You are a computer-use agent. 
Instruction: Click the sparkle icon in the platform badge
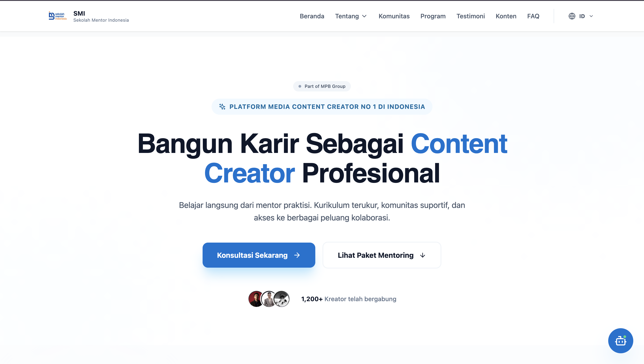pyautogui.click(x=222, y=106)
